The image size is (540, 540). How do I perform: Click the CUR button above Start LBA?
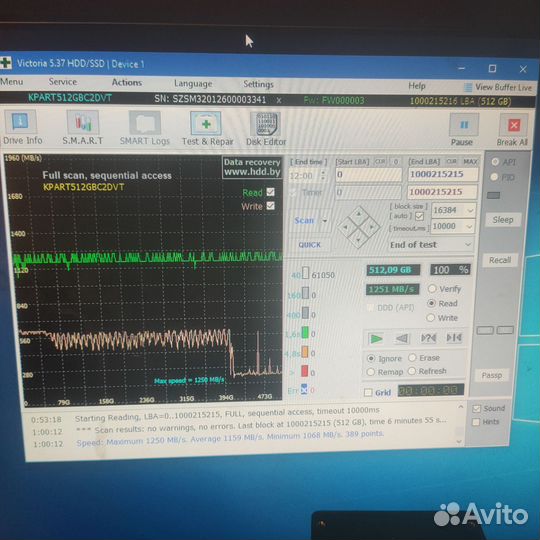[380, 162]
